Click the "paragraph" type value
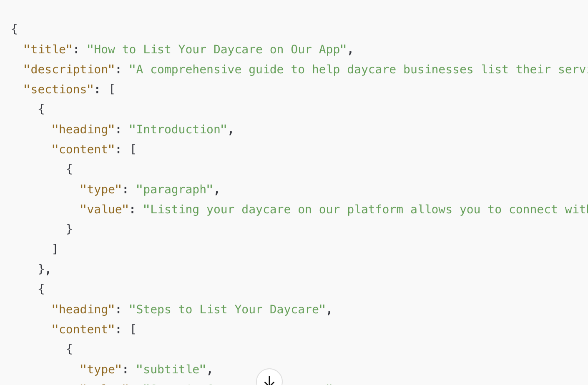Viewport: 588px width, 385px height. click(175, 189)
